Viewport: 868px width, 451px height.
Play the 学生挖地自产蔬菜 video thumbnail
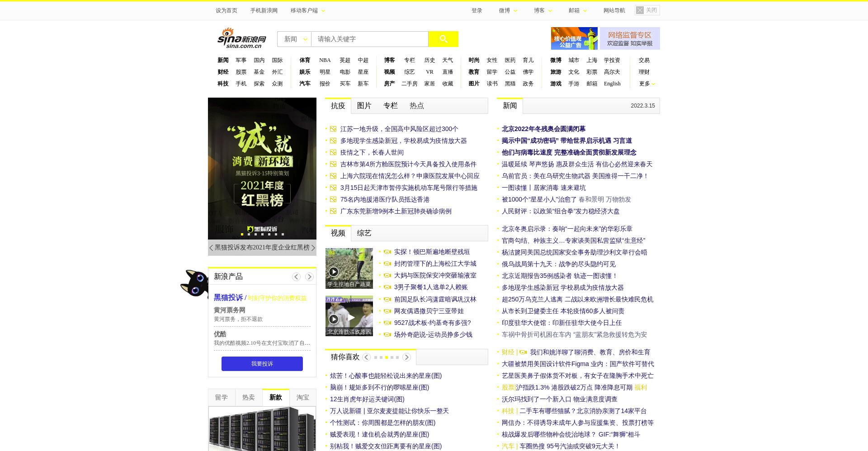click(x=349, y=268)
